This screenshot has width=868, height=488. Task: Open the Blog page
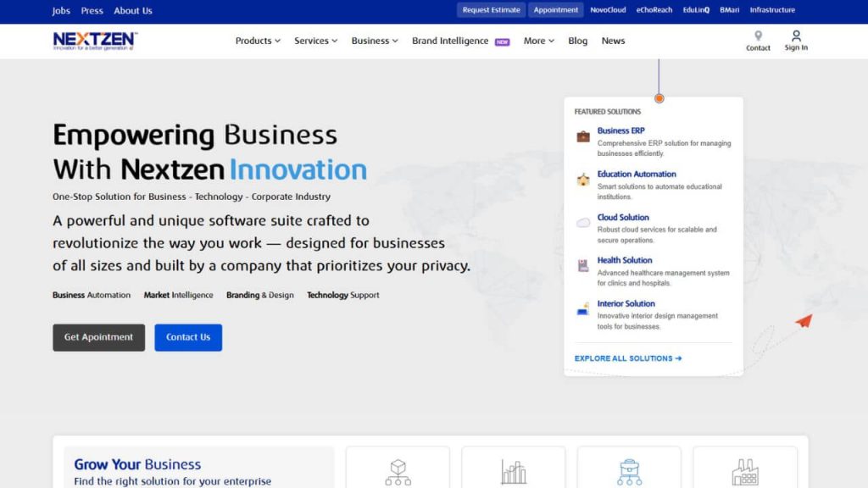point(578,41)
